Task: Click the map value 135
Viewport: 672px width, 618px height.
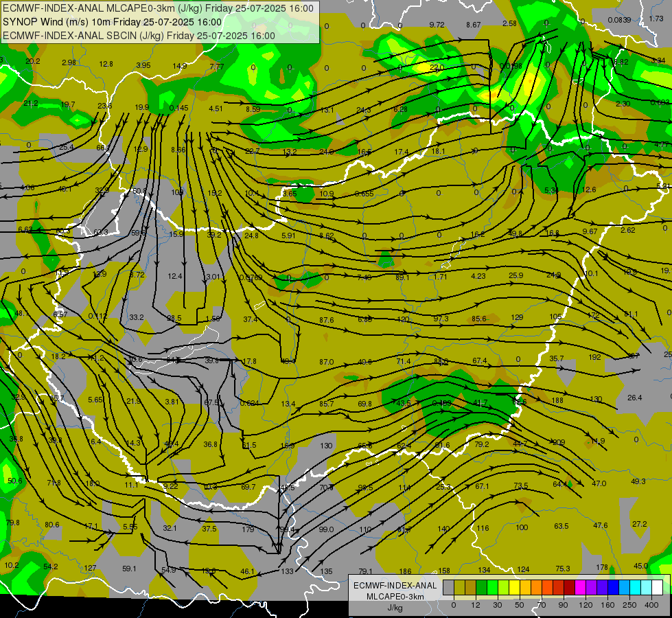Action: pos(327,571)
